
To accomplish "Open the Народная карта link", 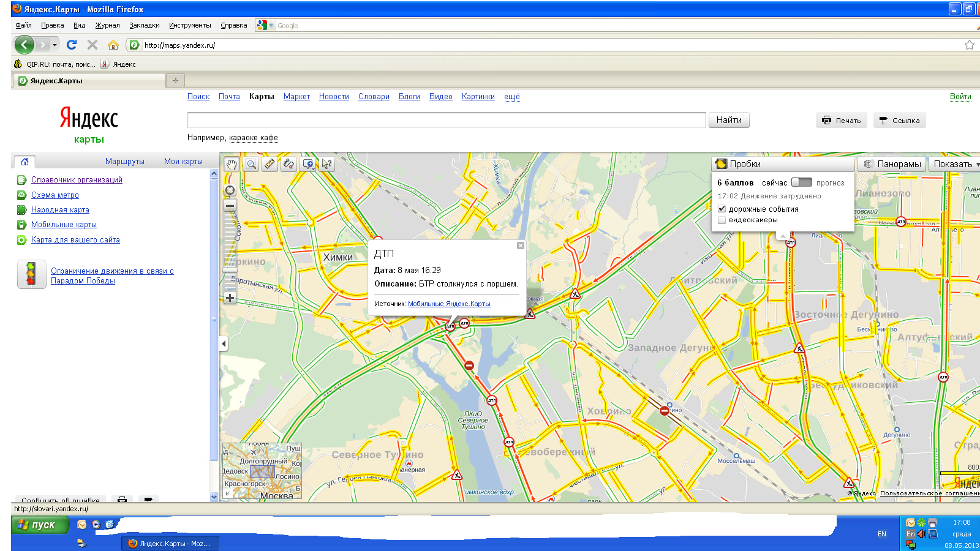I will [x=60, y=210].
